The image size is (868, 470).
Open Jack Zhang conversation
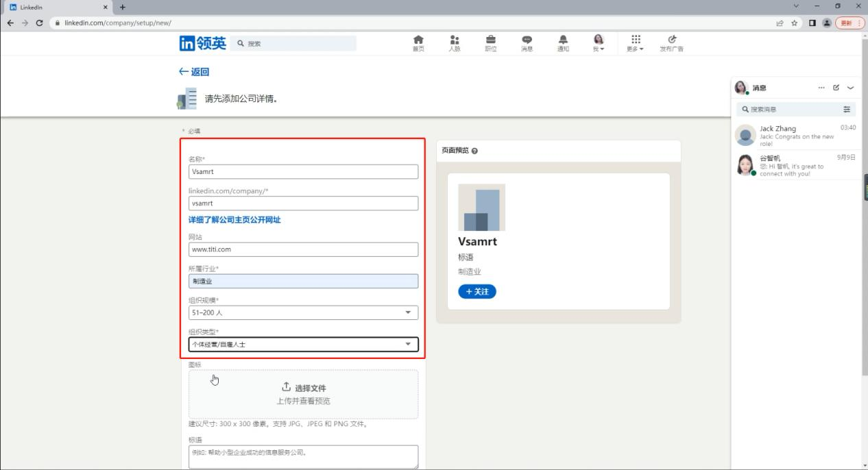click(x=795, y=135)
